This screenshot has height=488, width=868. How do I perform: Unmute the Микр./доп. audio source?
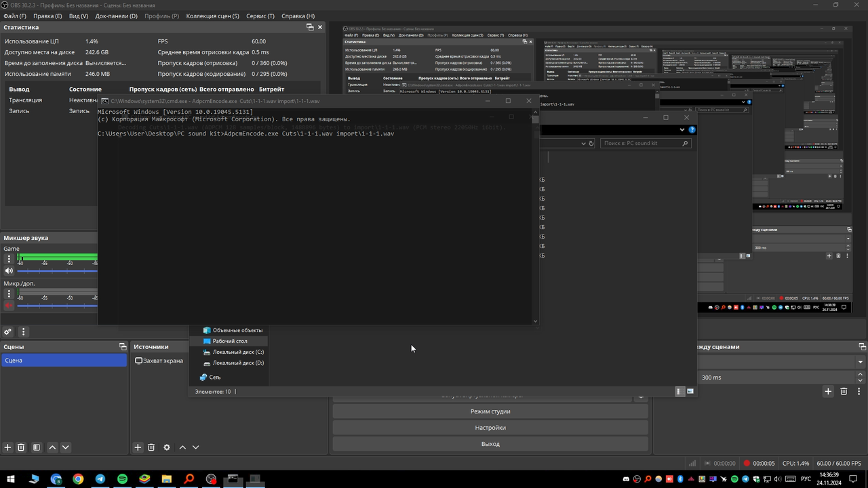tap(9, 306)
